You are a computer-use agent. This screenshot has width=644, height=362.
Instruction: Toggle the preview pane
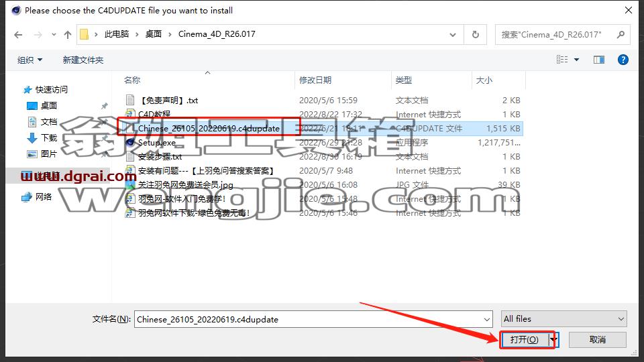(x=599, y=60)
